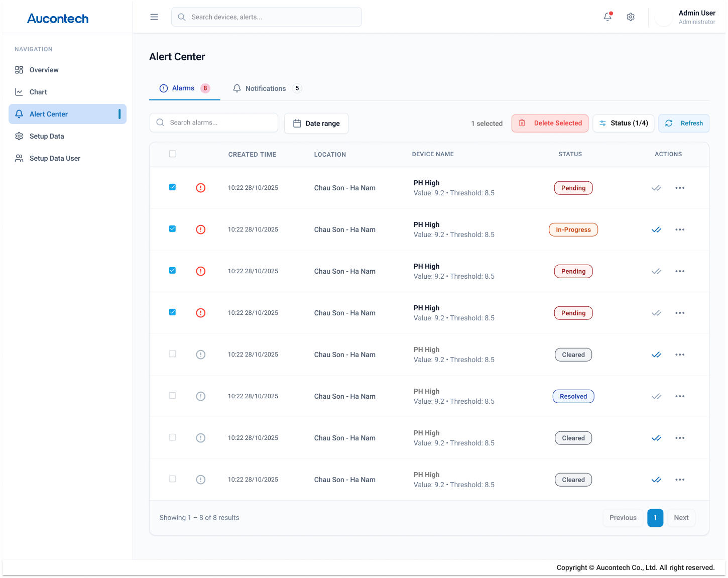This screenshot has width=728, height=578.
Task: Switch to the Notifications tab
Action: coord(266,88)
